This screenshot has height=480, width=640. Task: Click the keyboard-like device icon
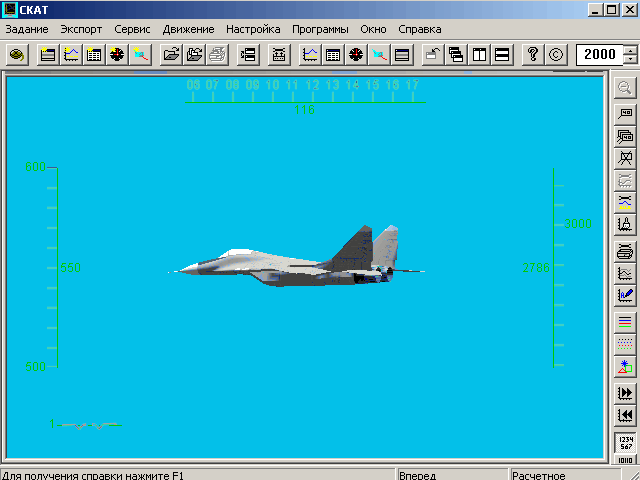[279, 54]
